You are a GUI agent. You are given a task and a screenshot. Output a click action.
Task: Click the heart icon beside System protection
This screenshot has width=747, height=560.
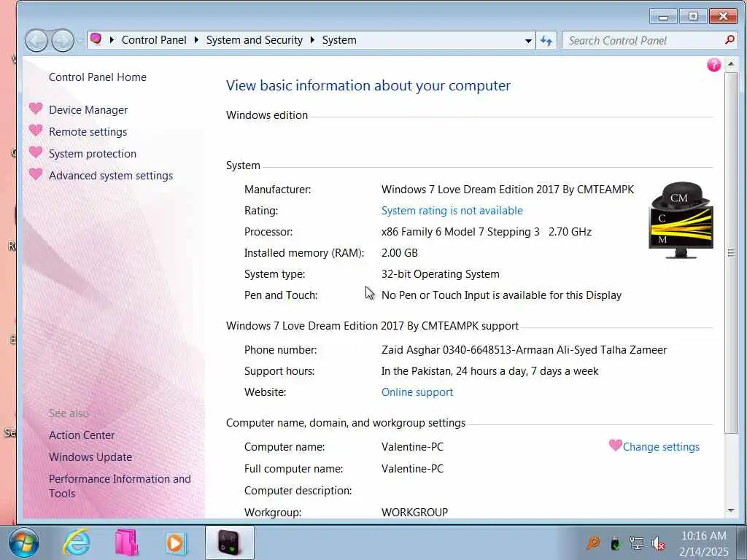pos(36,152)
